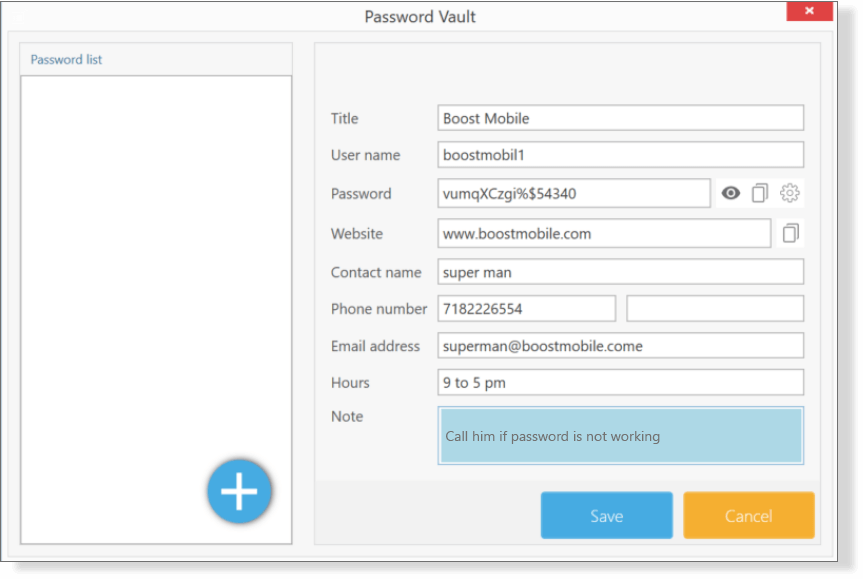Click the Password list header
This screenshot has height=579, width=863.
pos(67,60)
